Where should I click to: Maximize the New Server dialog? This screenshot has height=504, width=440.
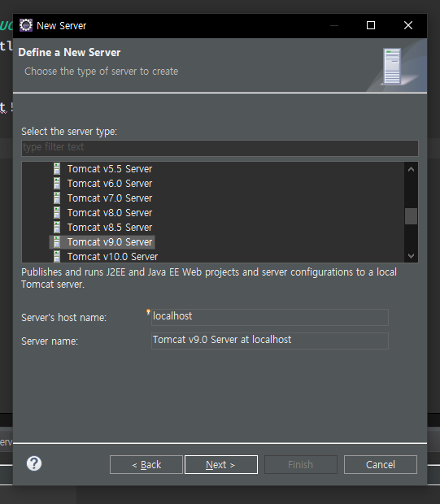pyautogui.click(x=371, y=25)
